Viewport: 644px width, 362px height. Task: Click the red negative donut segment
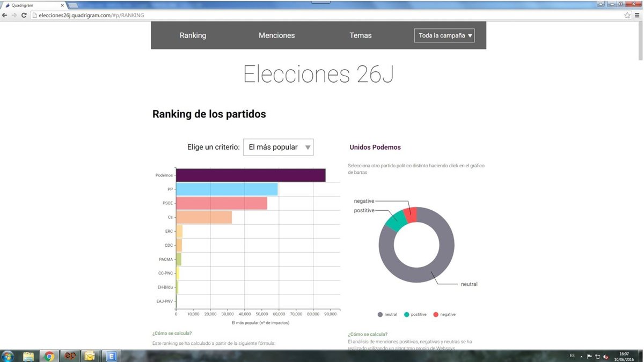point(411,215)
